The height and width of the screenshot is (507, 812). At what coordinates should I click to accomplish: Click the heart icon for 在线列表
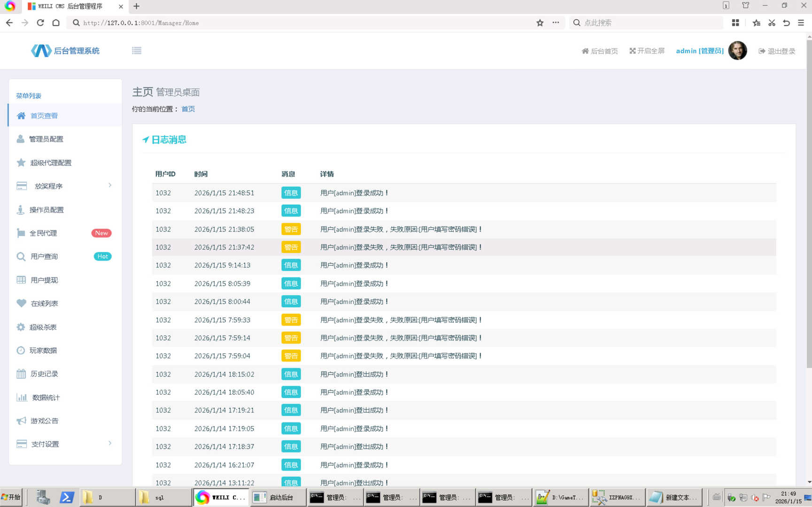point(21,303)
